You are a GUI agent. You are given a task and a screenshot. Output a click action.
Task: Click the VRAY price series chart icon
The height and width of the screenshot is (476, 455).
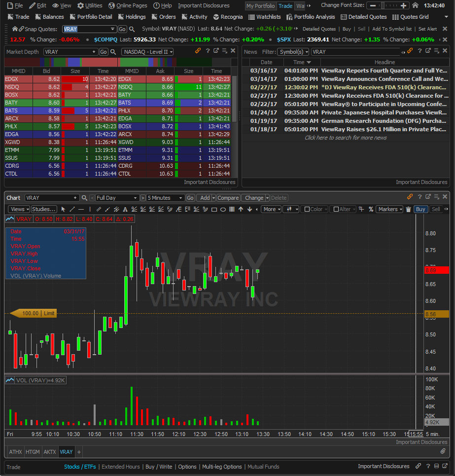click(10, 219)
